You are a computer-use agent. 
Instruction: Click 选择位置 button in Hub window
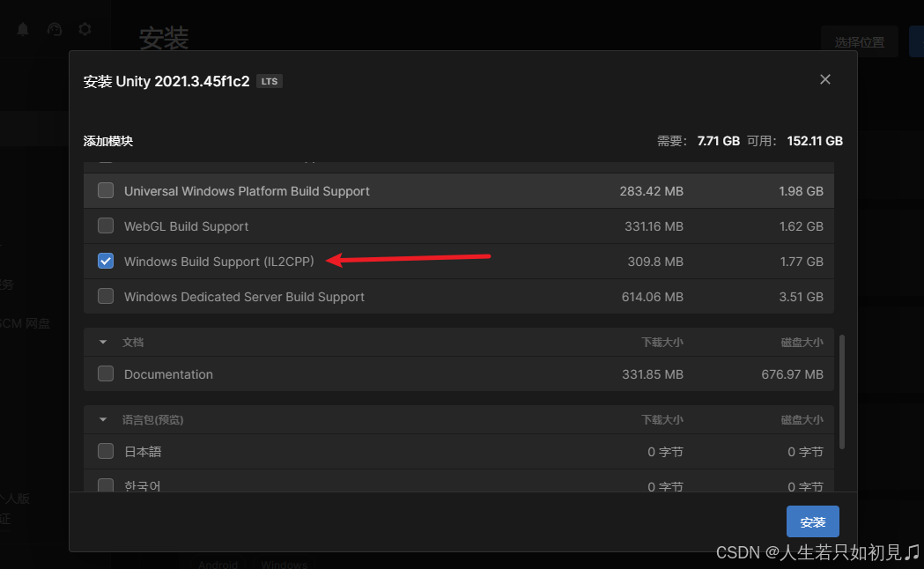coord(859,41)
